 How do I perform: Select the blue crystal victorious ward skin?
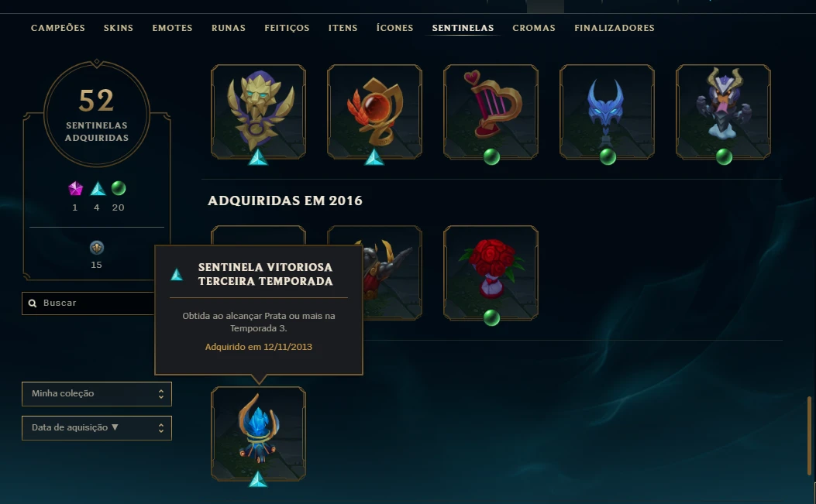pos(258,434)
